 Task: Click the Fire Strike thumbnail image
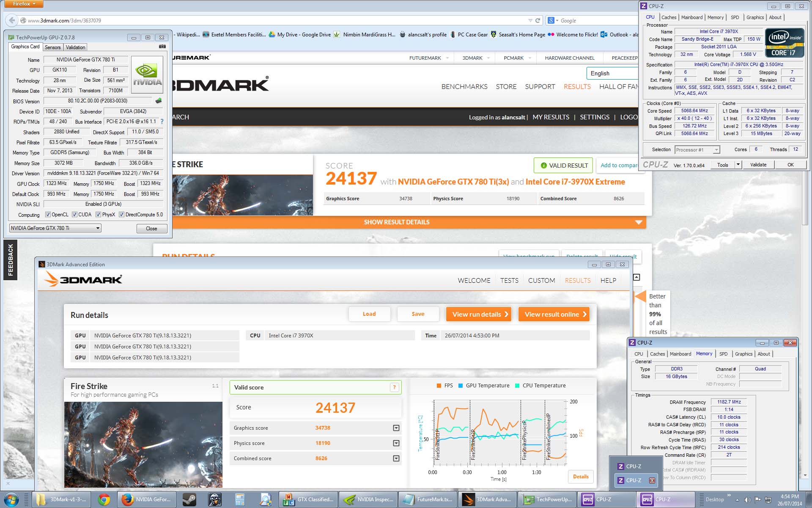pos(143,444)
